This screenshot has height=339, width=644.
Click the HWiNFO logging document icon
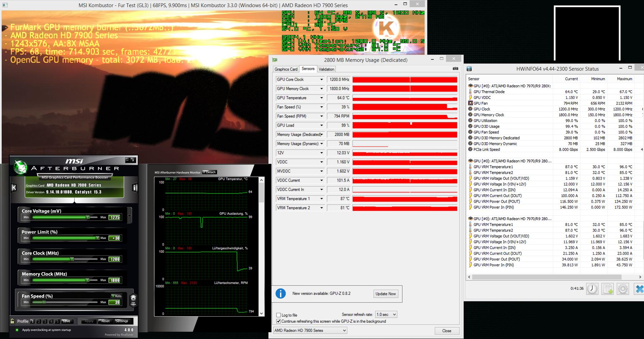[x=608, y=289]
